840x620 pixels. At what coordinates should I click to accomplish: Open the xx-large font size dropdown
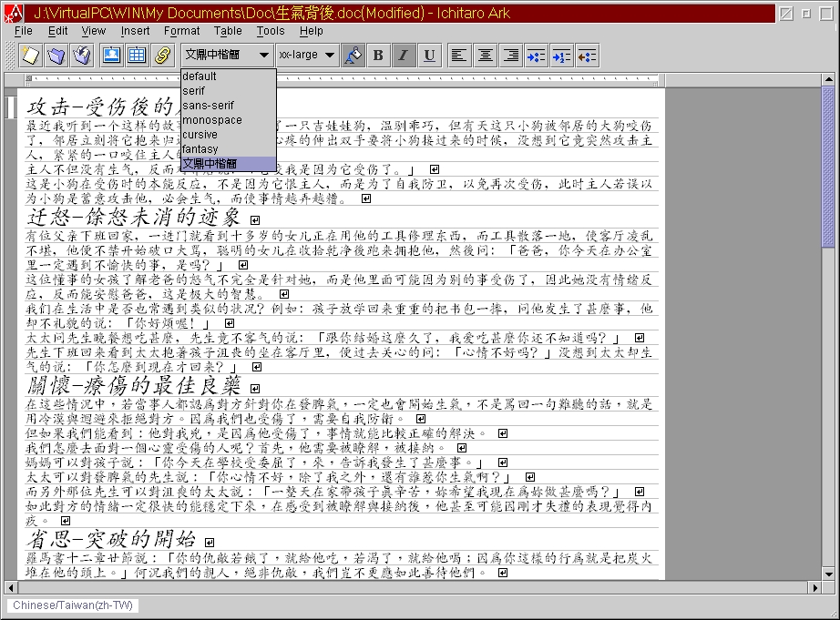308,55
